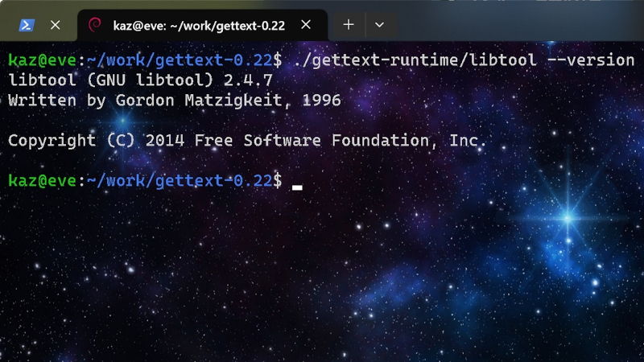644x362 pixels.
Task: Close the PowerShell tab
Action: coord(55,26)
